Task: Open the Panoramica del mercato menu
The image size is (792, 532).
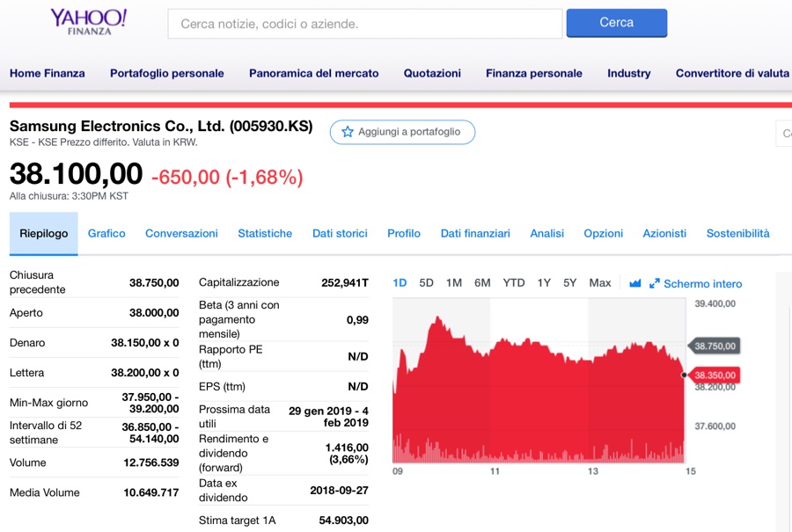Action: [x=314, y=74]
